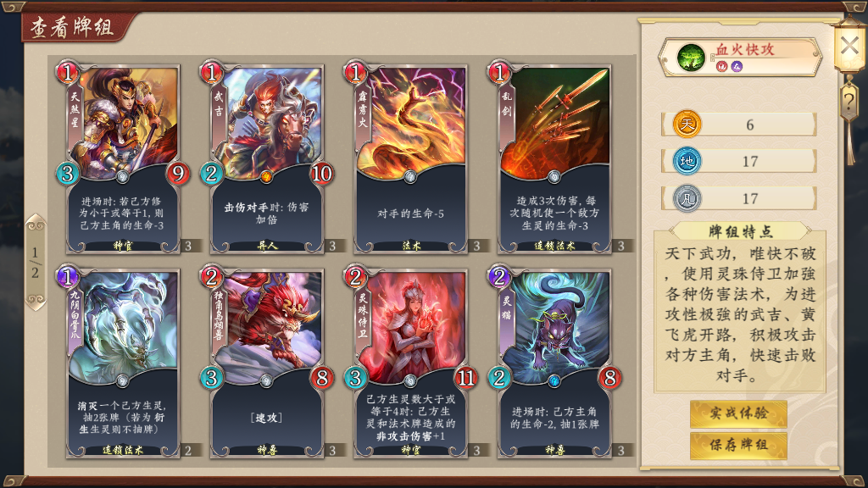Click the gray 凡 rarity icon
Screen dimensions: 868x488
[687, 198]
